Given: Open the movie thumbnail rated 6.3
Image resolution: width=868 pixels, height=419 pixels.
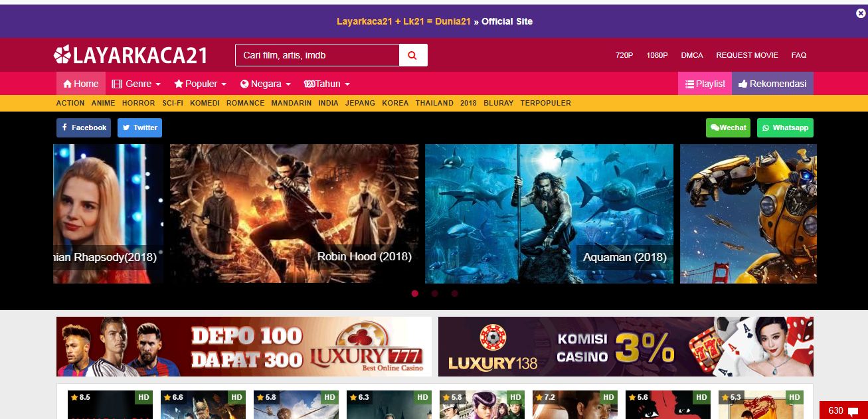Looking at the screenshot, I should 389,404.
